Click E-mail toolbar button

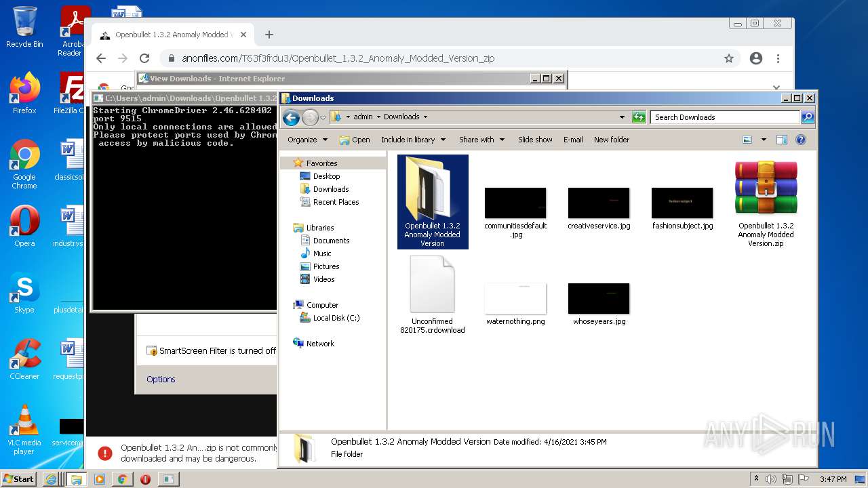[573, 140]
